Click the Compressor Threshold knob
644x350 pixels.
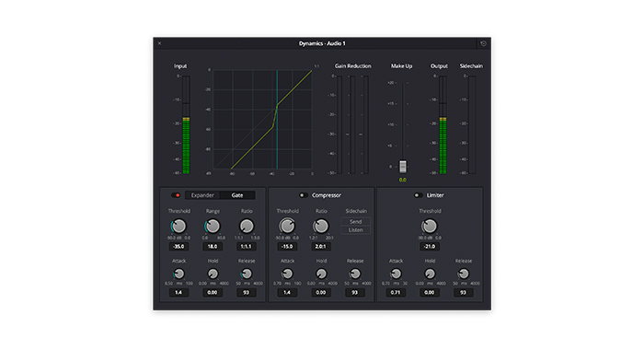[287, 226]
